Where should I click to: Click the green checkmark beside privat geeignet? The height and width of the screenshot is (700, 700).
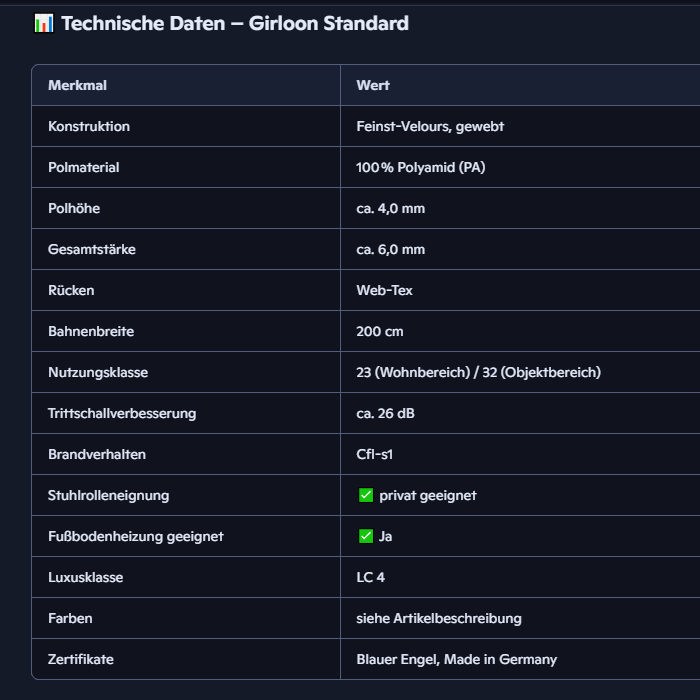365,495
